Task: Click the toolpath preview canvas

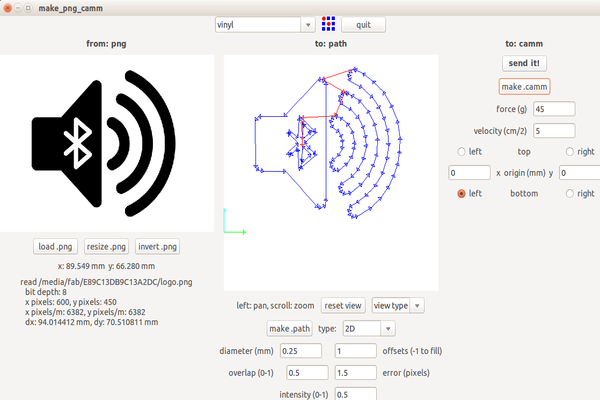Action: click(331, 173)
